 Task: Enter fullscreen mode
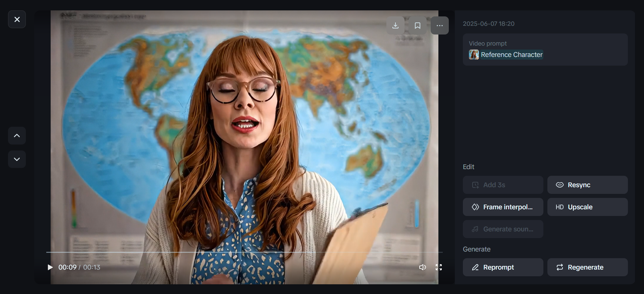[439, 267]
